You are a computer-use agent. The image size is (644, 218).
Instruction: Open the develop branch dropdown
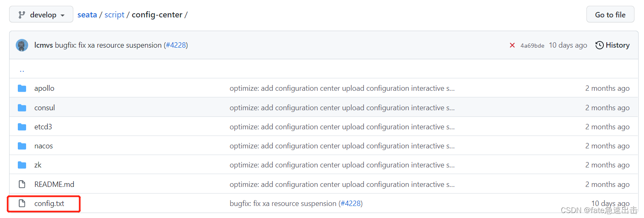(41, 15)
